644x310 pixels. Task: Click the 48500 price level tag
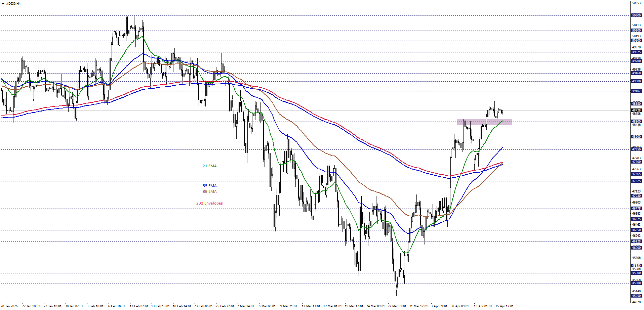pyautogui.click(x=636, y=122)
